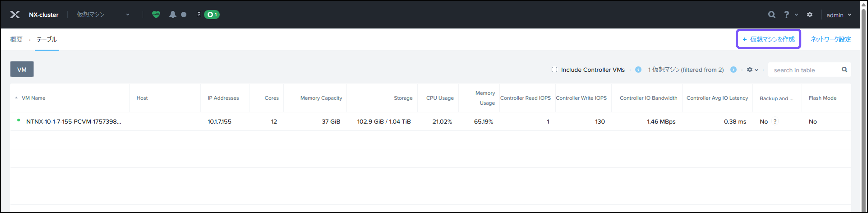Click the top bar search magnifier

pyautogui.click(x=771, y=14)
